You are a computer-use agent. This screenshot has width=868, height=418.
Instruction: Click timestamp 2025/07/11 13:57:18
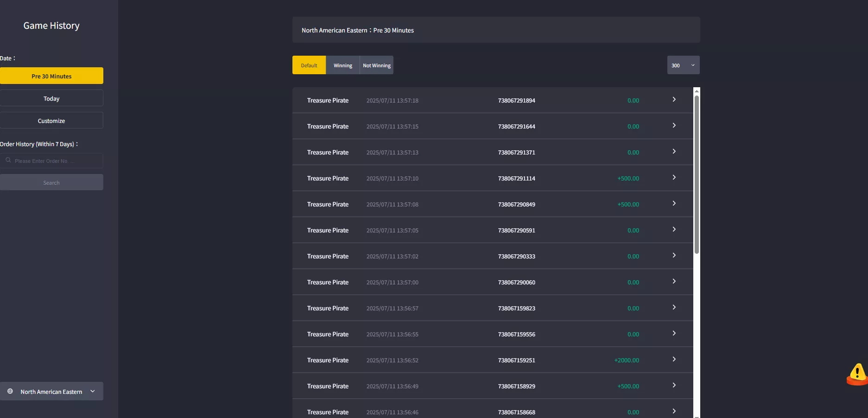tap(392, 100)
